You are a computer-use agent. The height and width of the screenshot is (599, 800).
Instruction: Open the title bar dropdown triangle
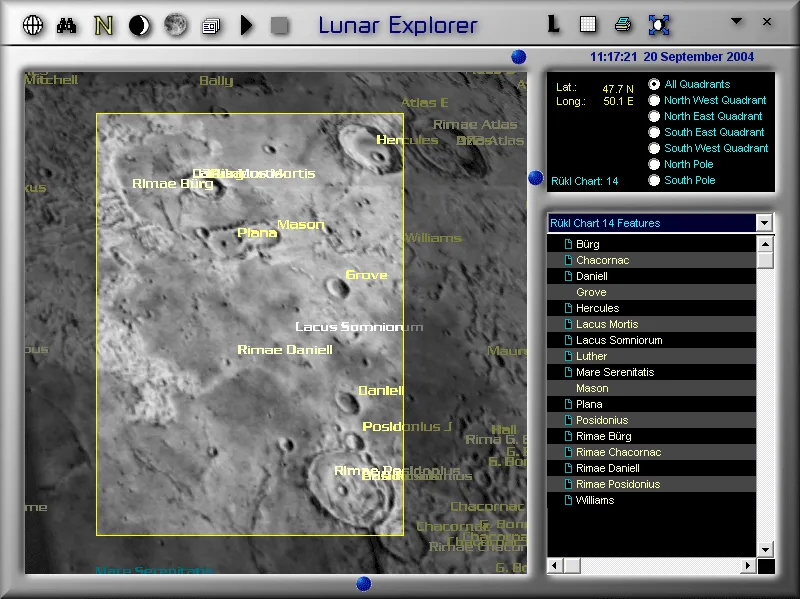click(x=736, y=21)
